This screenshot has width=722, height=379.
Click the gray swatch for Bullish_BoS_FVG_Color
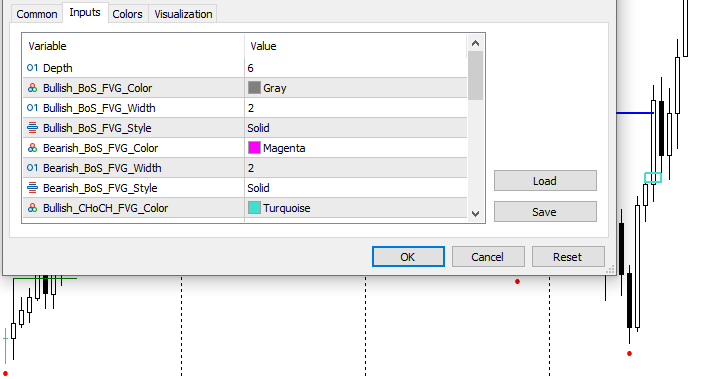(x=254, y=87)
